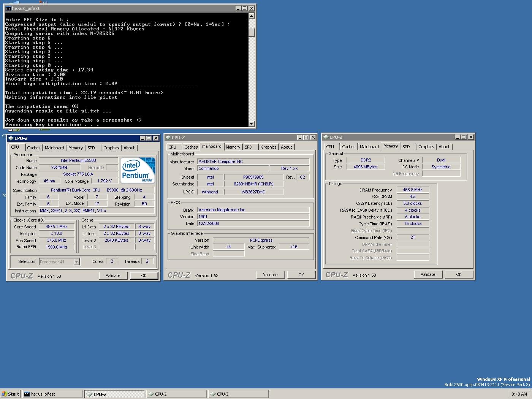Click the FSB:DRAM 4:5 ratio field
532x399 pixels.
pyautogui.click(x=413, y=196)
